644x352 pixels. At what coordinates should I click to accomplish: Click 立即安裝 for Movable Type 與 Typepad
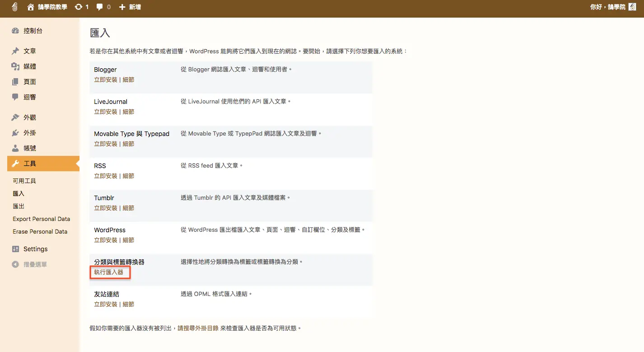(106, 144)
